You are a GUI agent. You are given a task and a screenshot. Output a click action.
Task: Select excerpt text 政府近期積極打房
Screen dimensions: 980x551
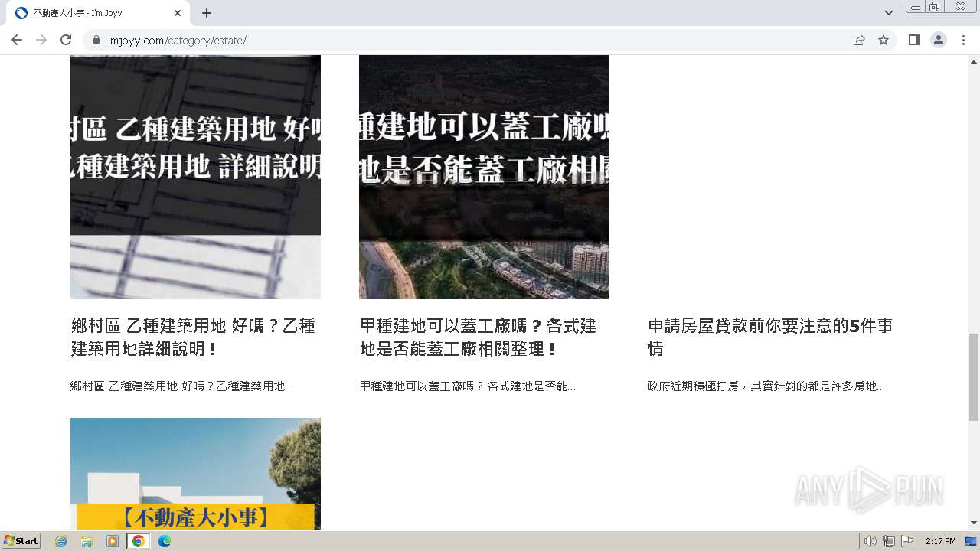click(693, 386)
